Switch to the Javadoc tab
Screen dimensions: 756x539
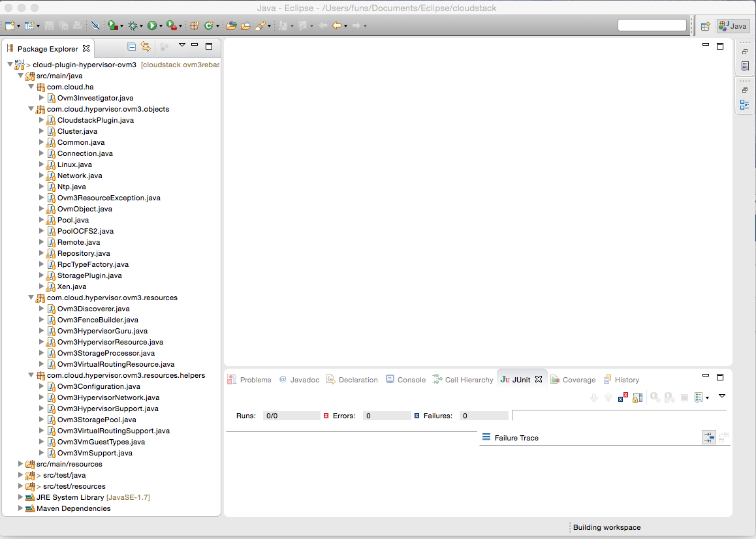coord(299,380)
